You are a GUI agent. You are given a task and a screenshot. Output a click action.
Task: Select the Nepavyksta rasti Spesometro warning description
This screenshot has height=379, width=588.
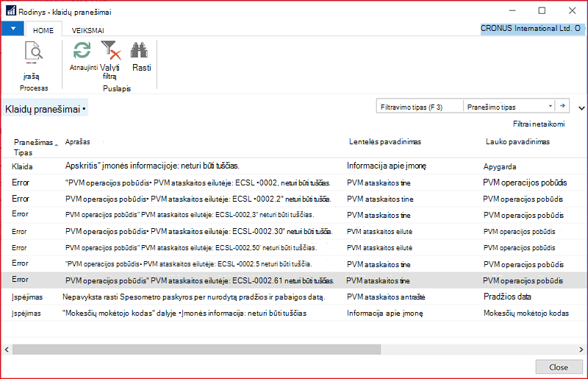point(193,297)
